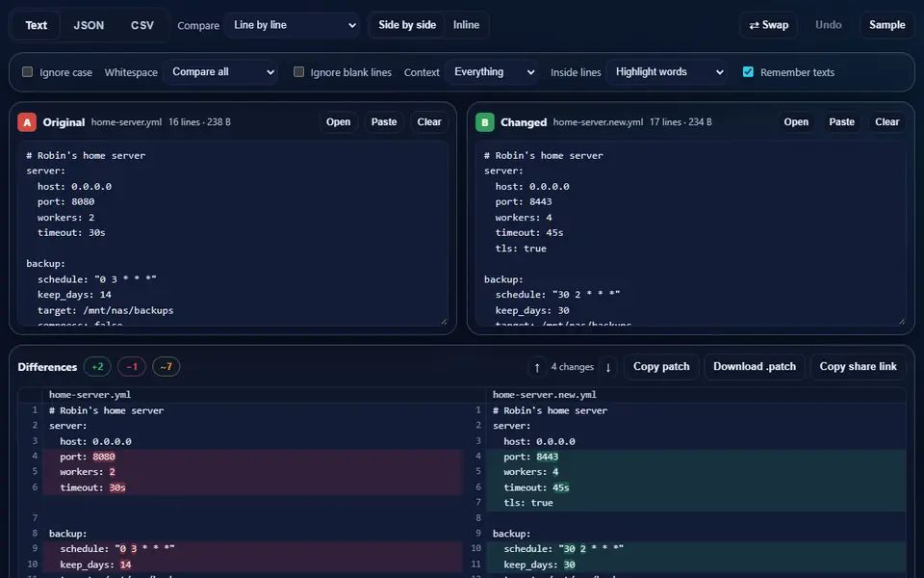Click the Changed editor resize handle
The height and width of the screenshot is (578, 924).
902,322
